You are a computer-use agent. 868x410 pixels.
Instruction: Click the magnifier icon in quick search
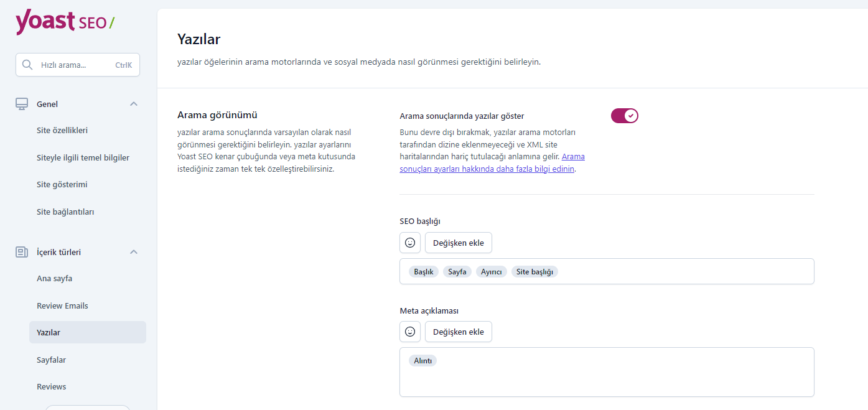pos(27,65)
